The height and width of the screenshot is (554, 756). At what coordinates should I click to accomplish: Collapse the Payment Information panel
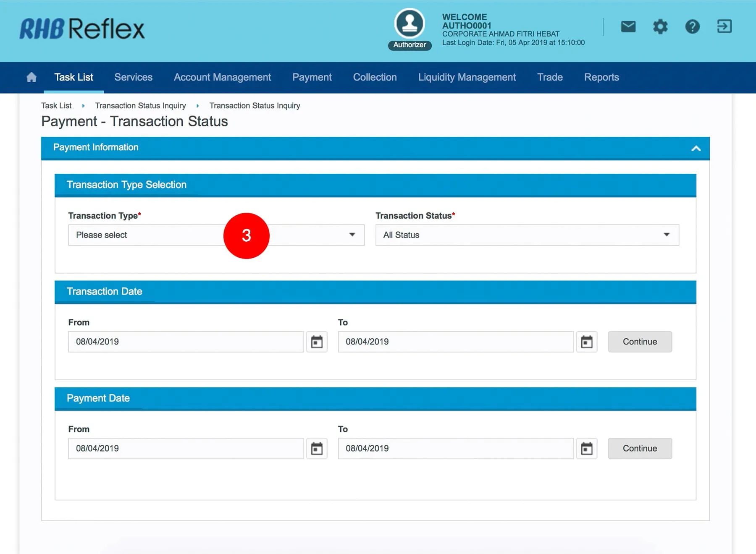click(x=696, y=148)
